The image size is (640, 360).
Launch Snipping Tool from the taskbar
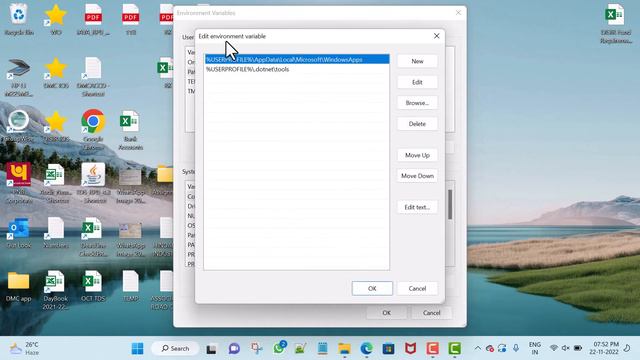[x=257, y=349]
